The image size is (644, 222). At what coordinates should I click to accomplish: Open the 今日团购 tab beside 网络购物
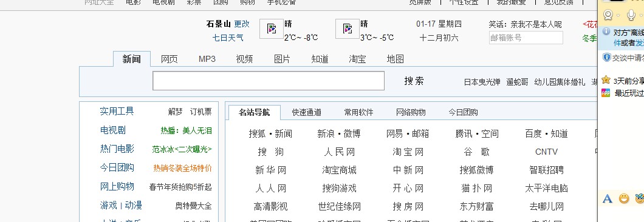[x=463, y=112]
